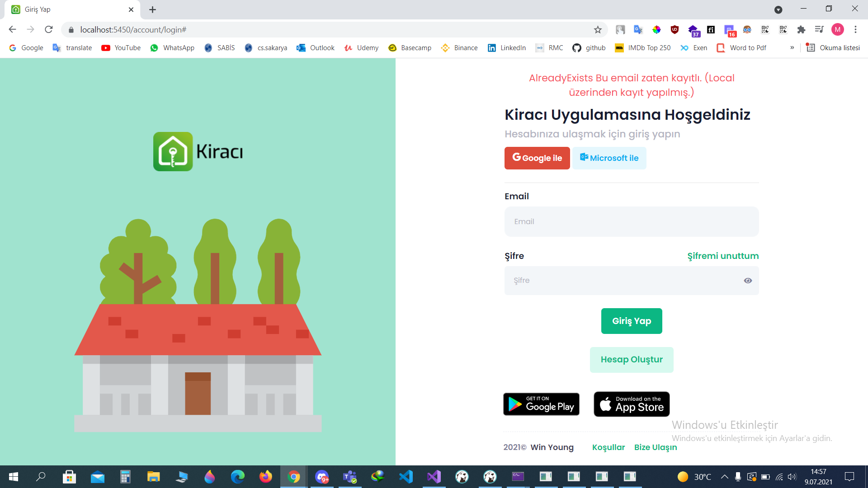This screenshot has height=488, width=868.
Task: Expand hidden bookmarks chevron
Action: pos(792,48)
